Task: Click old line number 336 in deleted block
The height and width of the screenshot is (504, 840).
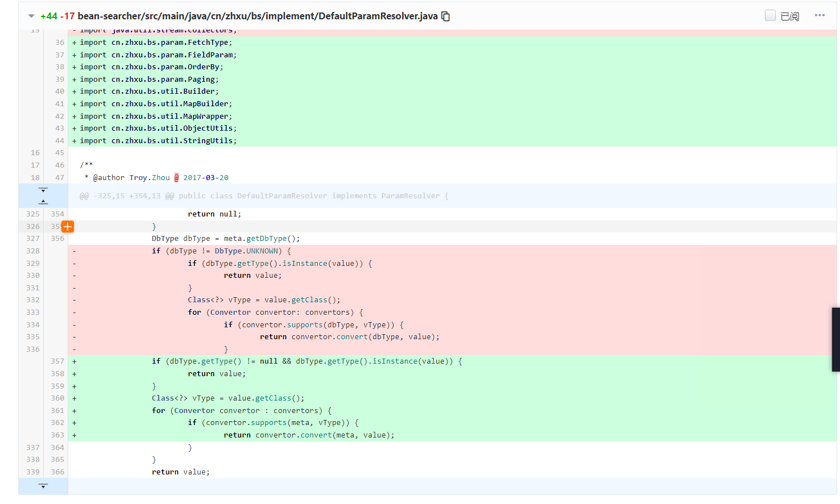Action: (33, 349)
